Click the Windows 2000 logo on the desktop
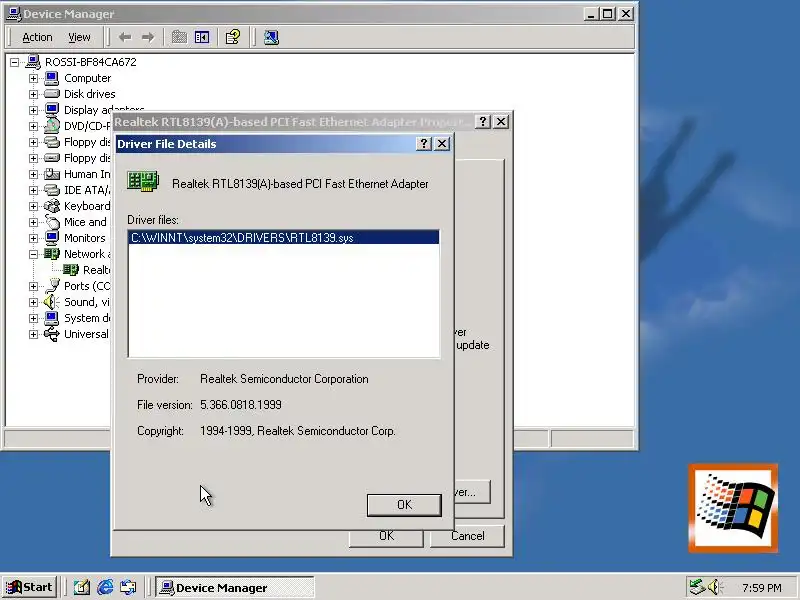Viewport: 800px width, 600px height. [x=733, y=508]
